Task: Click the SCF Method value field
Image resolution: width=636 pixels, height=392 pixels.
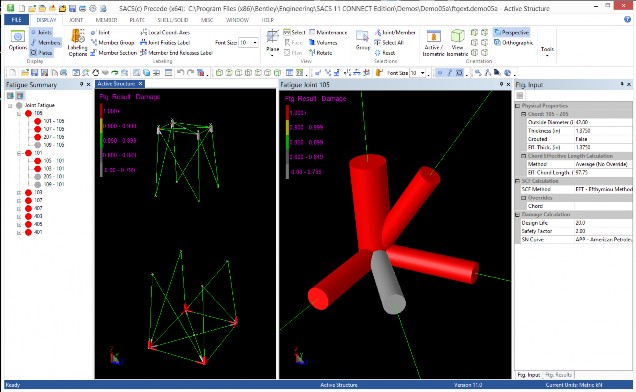Action: pos(603,189)
